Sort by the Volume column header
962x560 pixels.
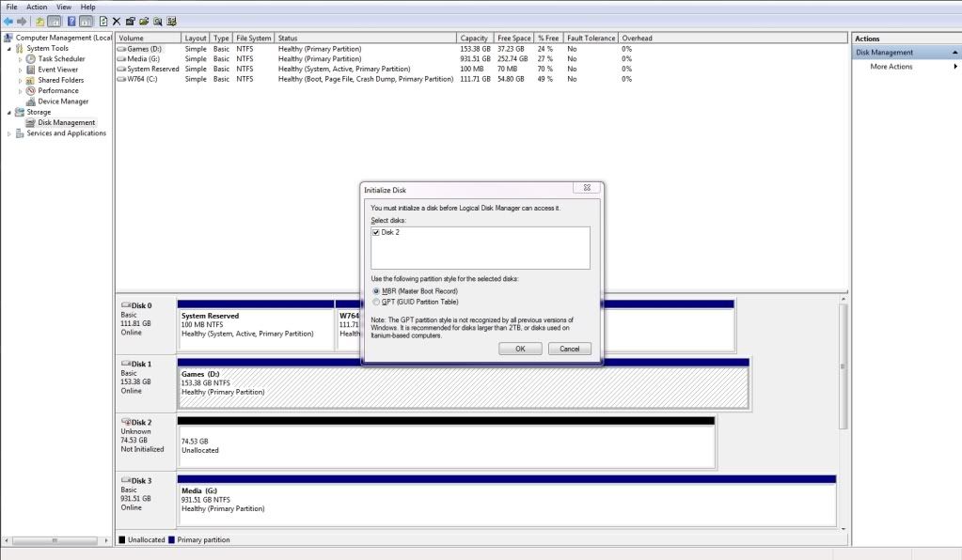[148, 38]
